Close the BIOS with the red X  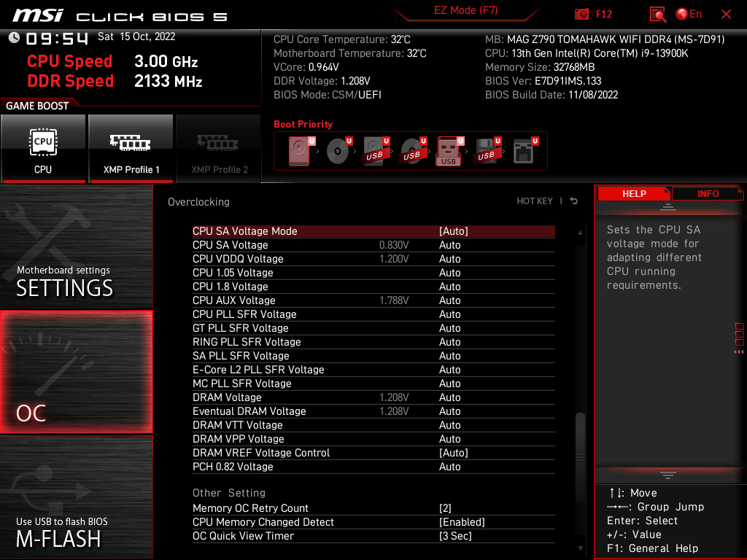(726, 15)
